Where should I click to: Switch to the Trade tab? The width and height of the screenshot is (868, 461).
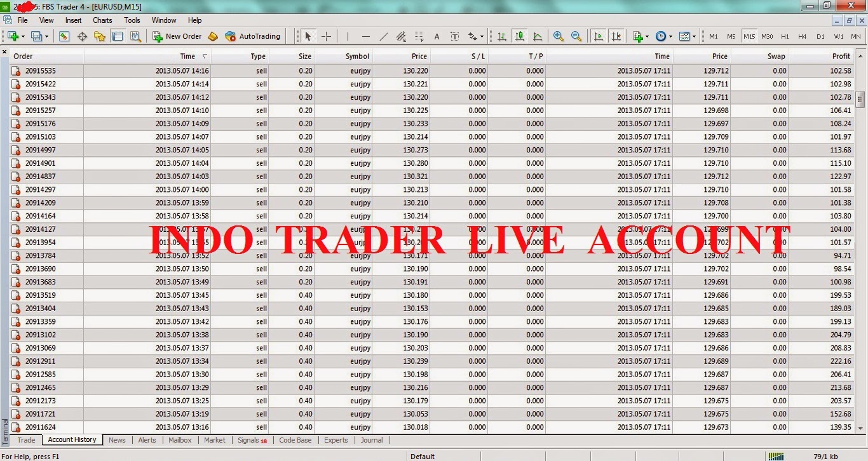26,440
